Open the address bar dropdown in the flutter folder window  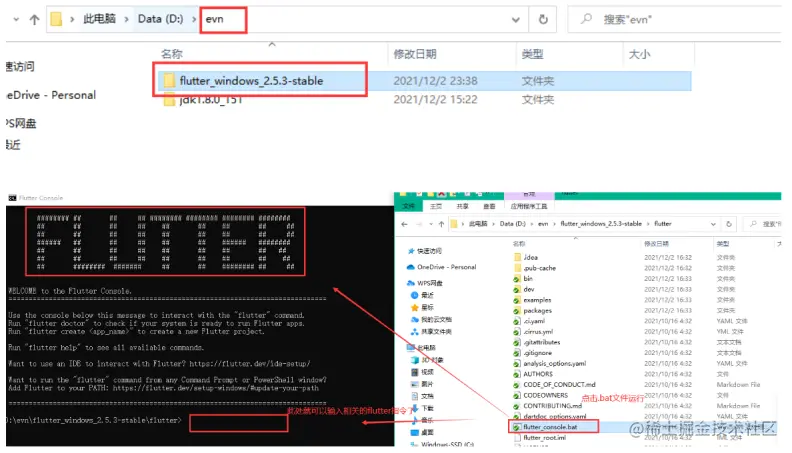[x=713, y=224]
